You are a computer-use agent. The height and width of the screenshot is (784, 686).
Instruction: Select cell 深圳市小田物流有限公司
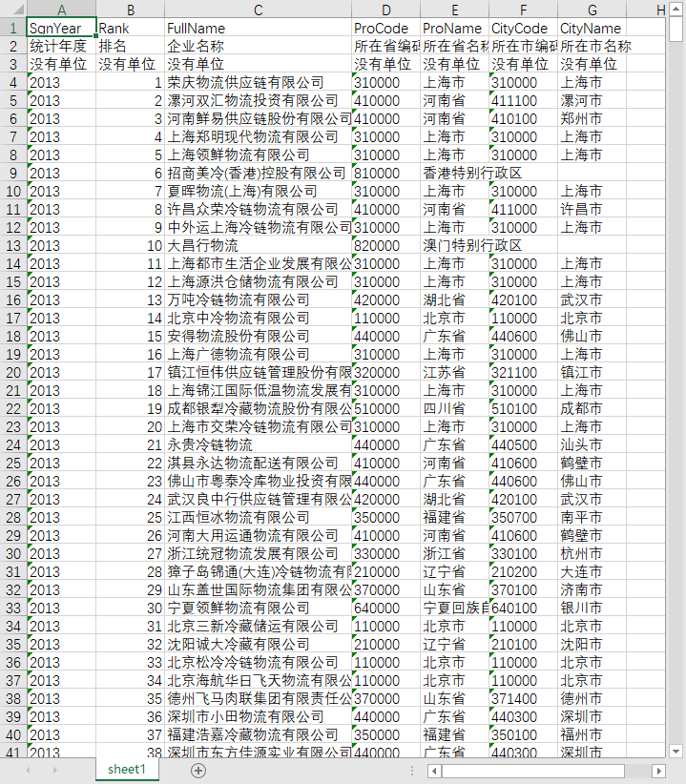click(258, 716)
